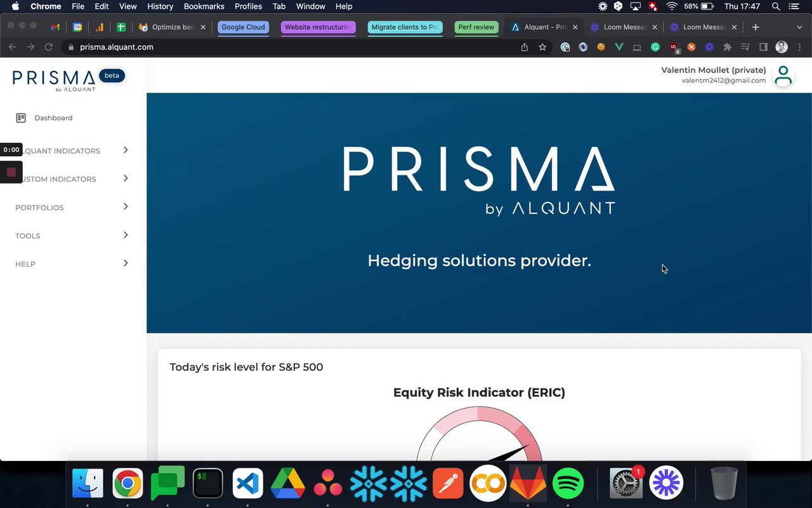Reload the Prisma page
Viewport: 812px width, 508px height.
pyautogui.click(x=48, y=47)
